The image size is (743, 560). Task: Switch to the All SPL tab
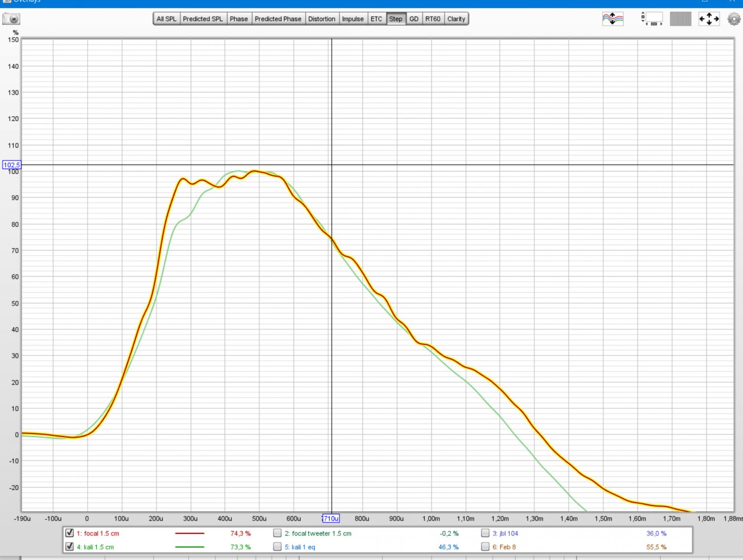click(x=166, y=19)
